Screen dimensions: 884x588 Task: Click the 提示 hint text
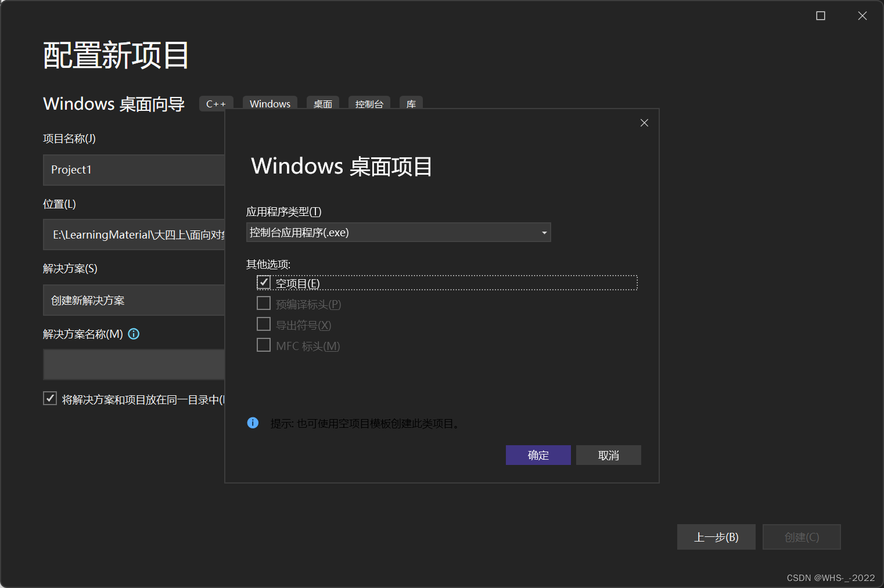[366, 424]
